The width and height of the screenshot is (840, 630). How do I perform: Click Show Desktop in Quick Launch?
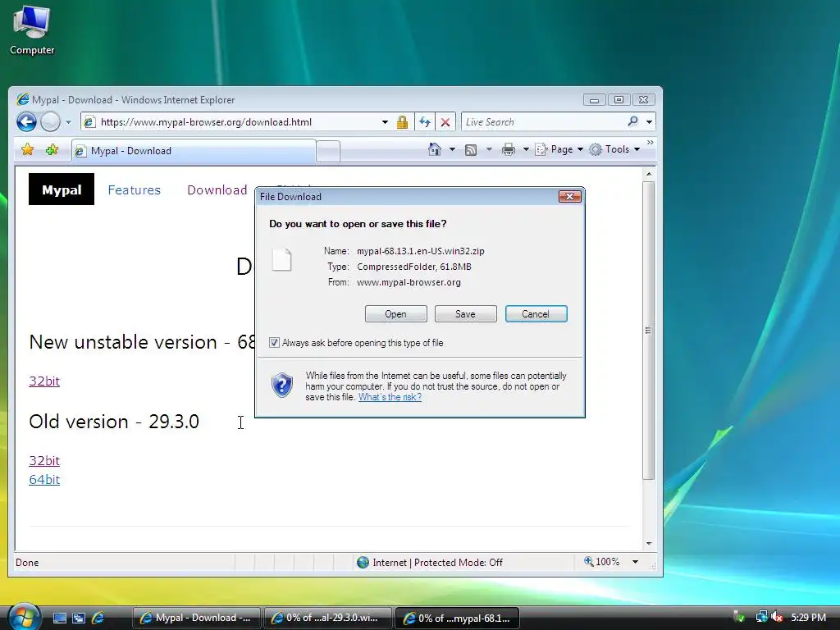click(x=60, y=618)
